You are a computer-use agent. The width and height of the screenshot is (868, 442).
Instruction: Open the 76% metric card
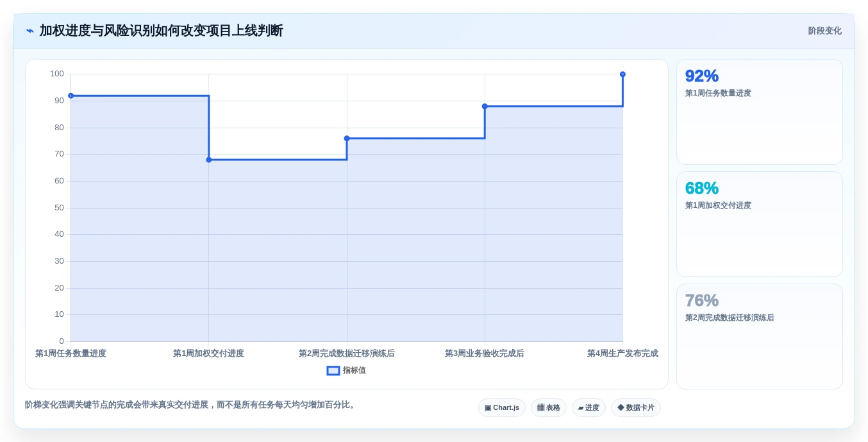pos(760,337)
